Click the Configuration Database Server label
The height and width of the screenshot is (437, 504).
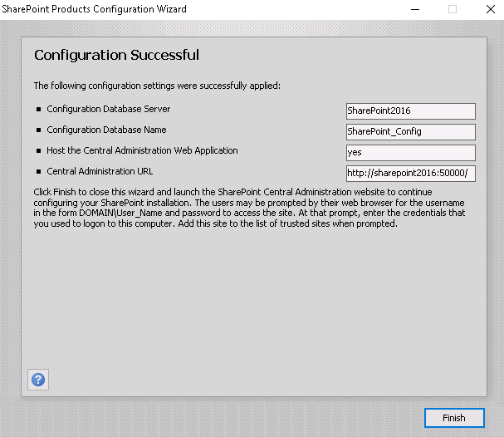point(109,109)
